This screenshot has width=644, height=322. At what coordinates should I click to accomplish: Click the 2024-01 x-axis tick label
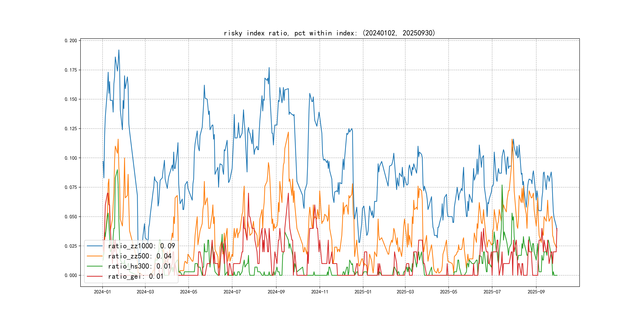coord(102,292)
